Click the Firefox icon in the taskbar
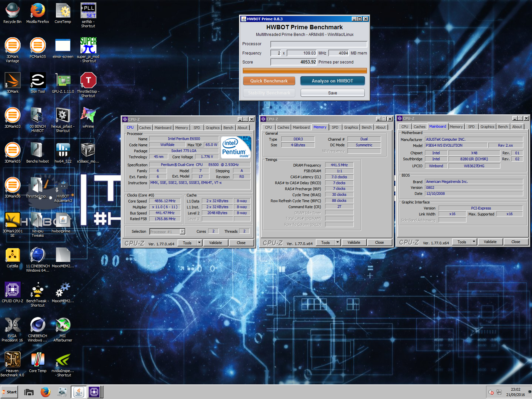This screenshot has width=532, height=399. pyautogui.click(x=46, y=392)
